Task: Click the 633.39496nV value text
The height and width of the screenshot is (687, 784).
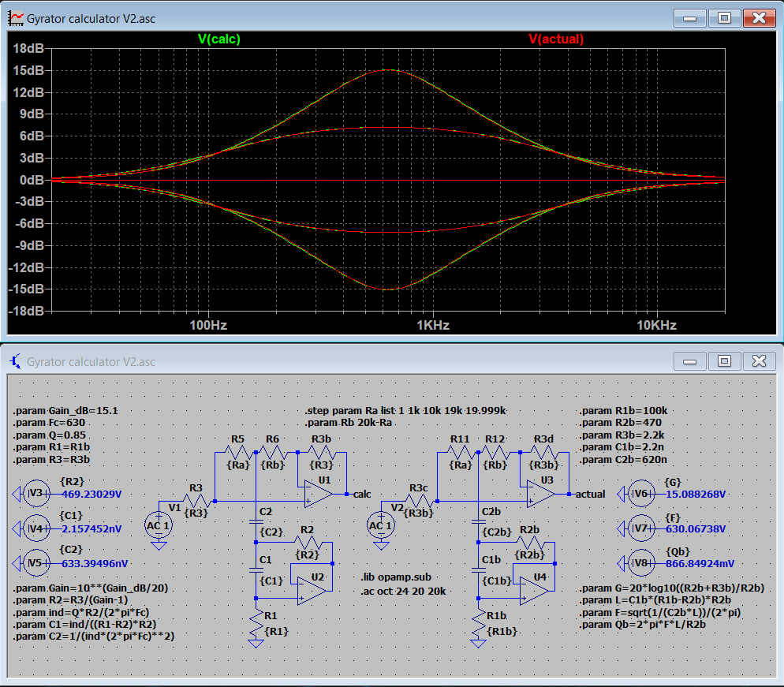Action: tap(95, 564)
